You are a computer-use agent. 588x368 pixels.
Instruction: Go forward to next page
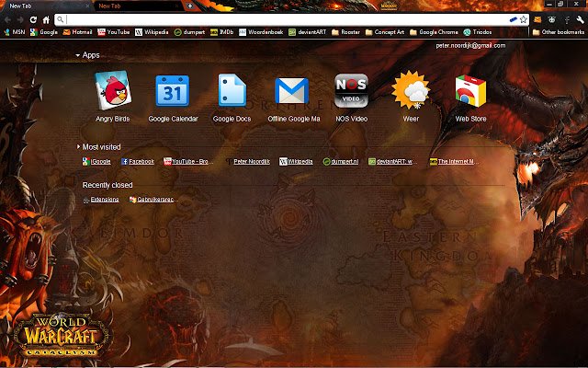coord(20,19)
